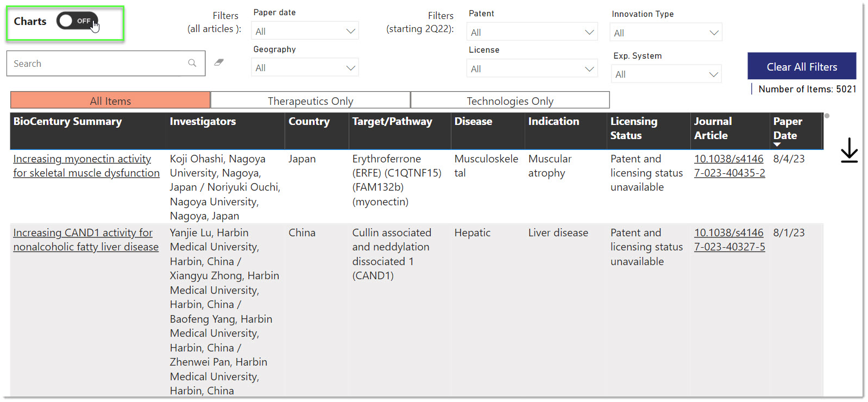Click the download arrow icon
The image size is (868, 402).
[x=849, y=150]
